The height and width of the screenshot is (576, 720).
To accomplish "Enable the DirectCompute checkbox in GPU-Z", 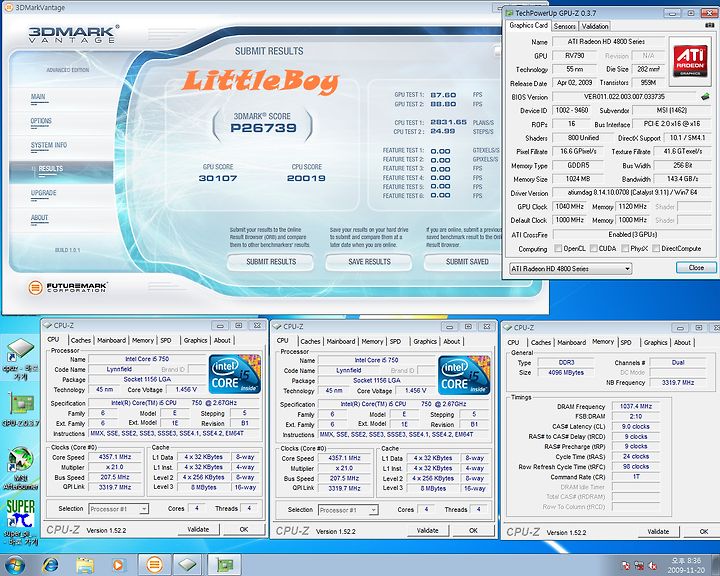I will pos(656,248).
